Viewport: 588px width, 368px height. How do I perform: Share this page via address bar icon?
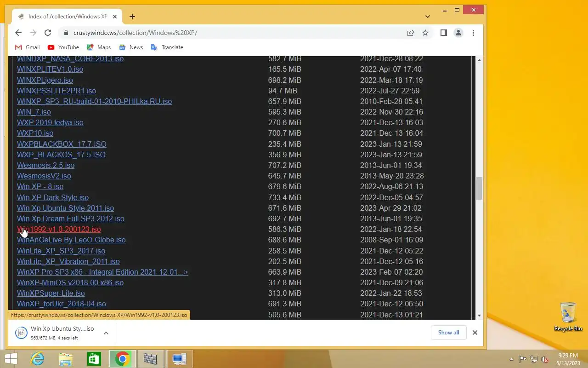click(411, 33)
